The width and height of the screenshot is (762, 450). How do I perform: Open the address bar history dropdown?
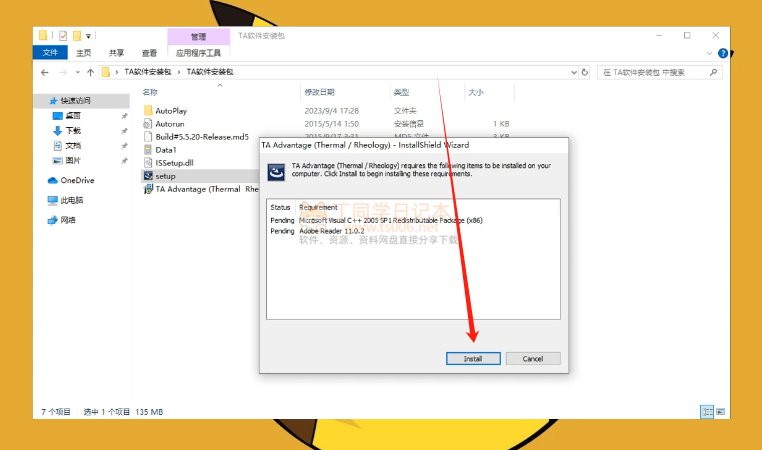574,72
